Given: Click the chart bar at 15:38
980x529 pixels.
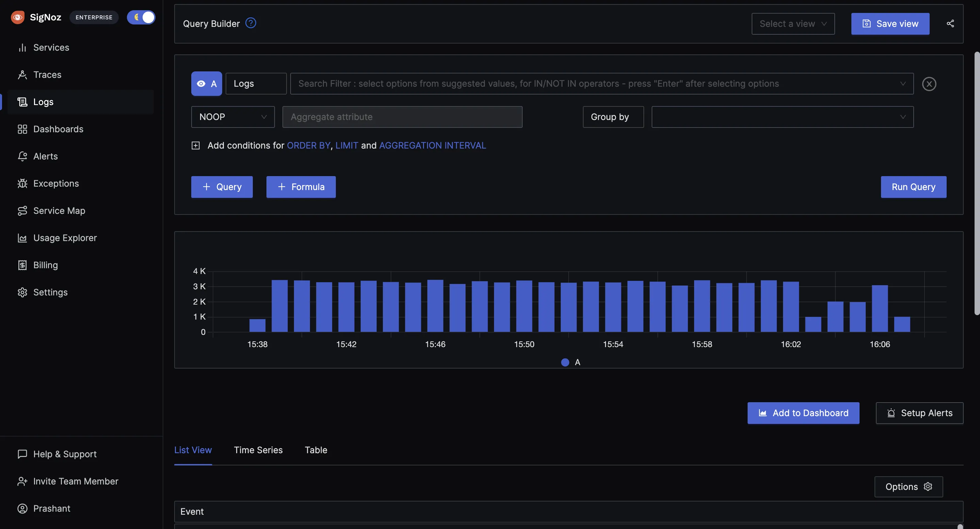Looking at the screenshot, I should pos(257,325).
